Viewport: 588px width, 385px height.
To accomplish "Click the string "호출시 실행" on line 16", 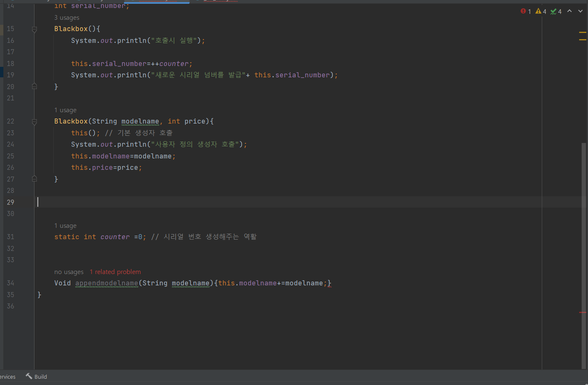I will coord(174,40).
